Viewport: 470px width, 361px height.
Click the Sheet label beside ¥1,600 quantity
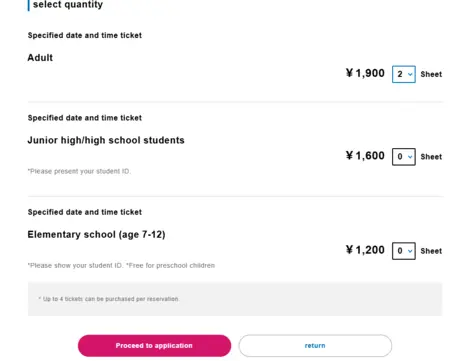coord(431,157)
